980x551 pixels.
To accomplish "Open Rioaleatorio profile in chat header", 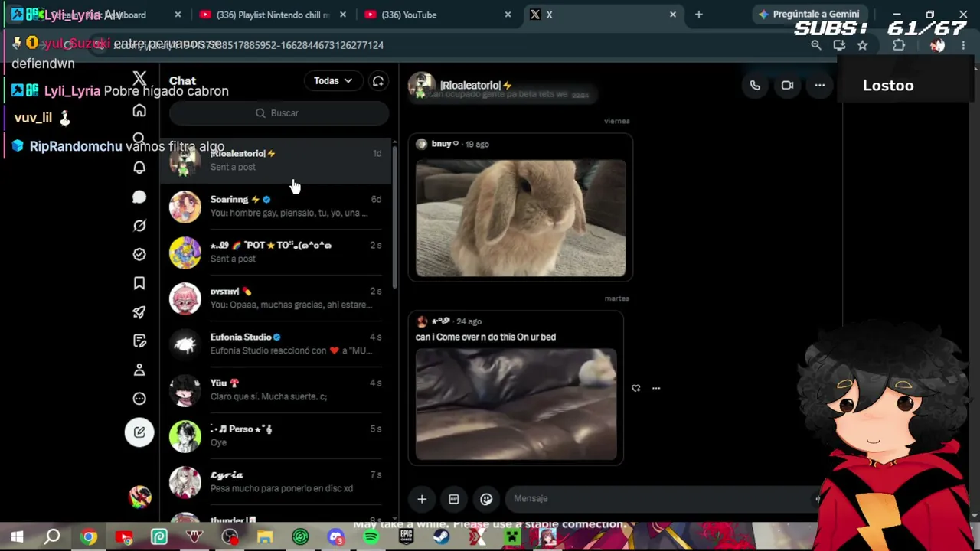I will pos(461,86).
